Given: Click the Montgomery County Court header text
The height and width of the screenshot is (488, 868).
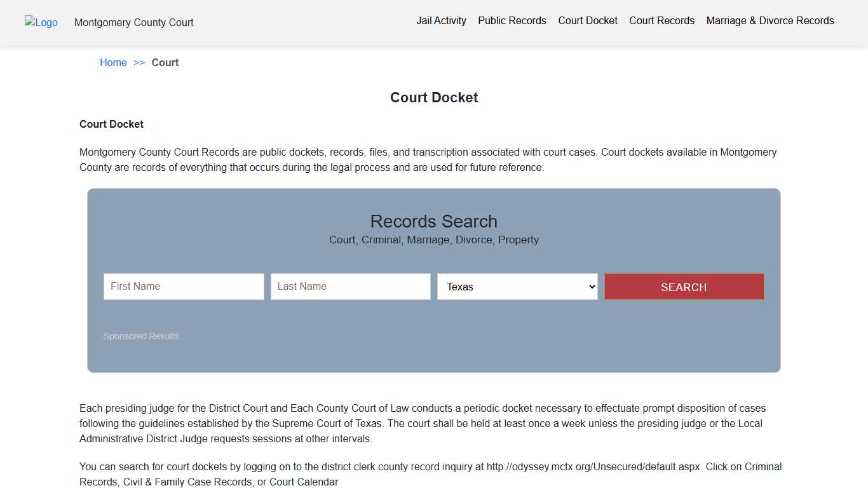Looking at the screenshot, I should coord(133,22).
